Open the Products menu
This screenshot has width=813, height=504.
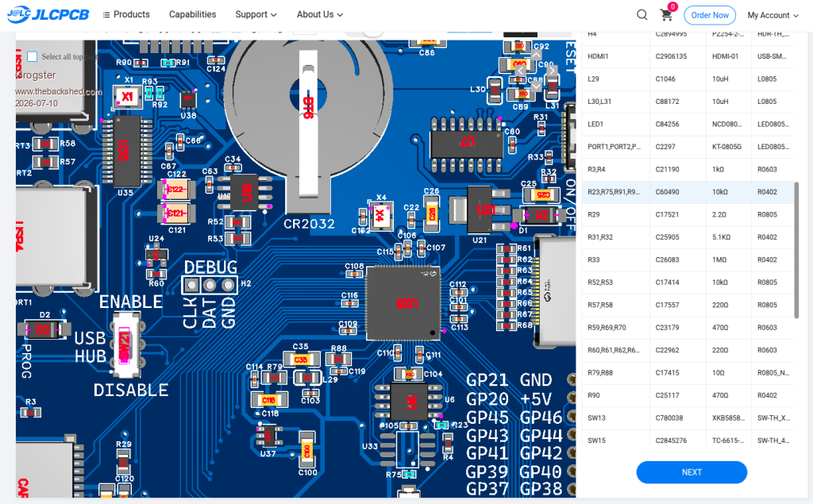click(126, 14)
